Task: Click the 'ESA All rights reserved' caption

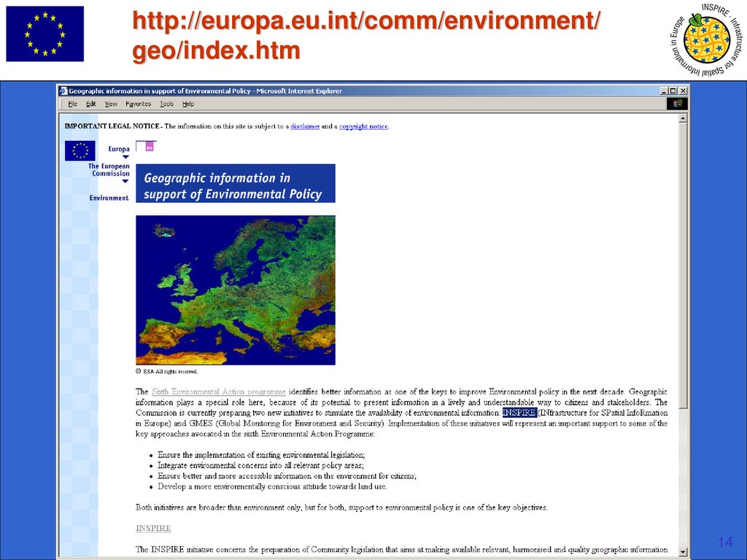Action: 167,371
